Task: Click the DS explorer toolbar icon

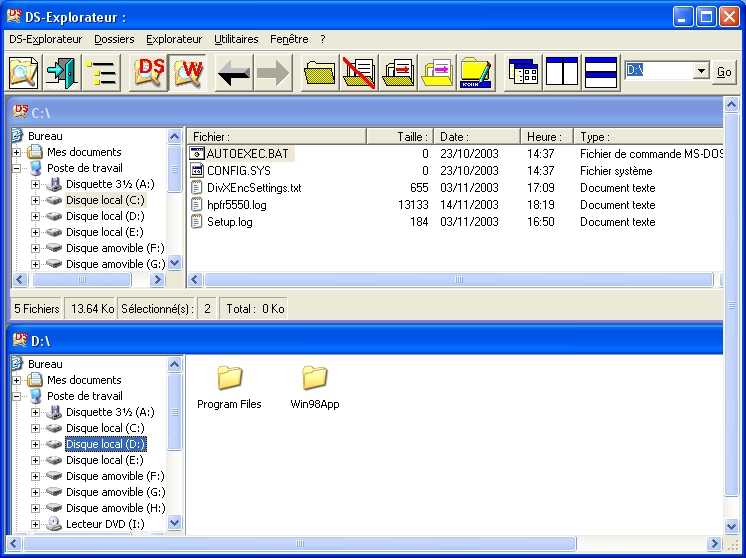Action: tap(150, 73)
